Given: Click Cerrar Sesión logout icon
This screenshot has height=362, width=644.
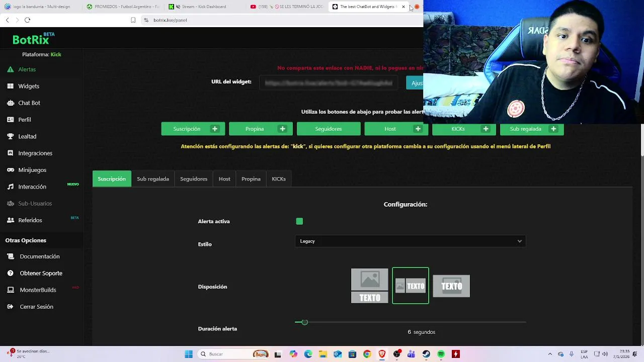Looking at the screenshot, I should pyautogui.click(x=10, y=307).
